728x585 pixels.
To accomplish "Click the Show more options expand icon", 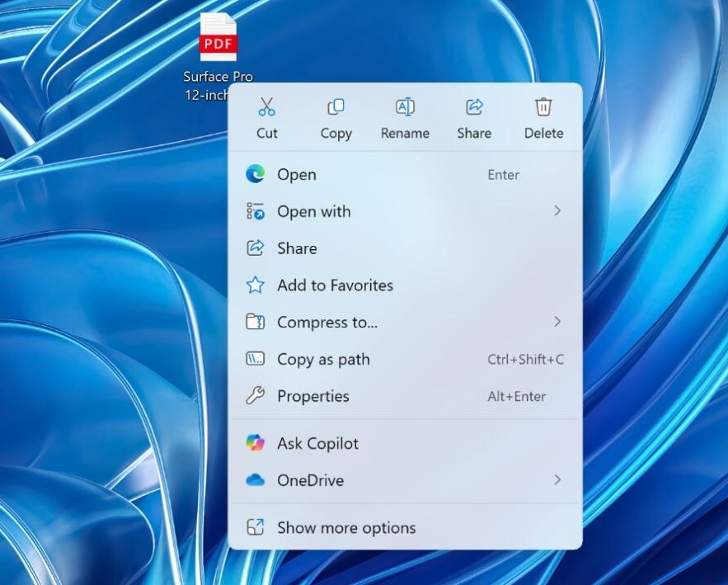I will click(255, 527).
